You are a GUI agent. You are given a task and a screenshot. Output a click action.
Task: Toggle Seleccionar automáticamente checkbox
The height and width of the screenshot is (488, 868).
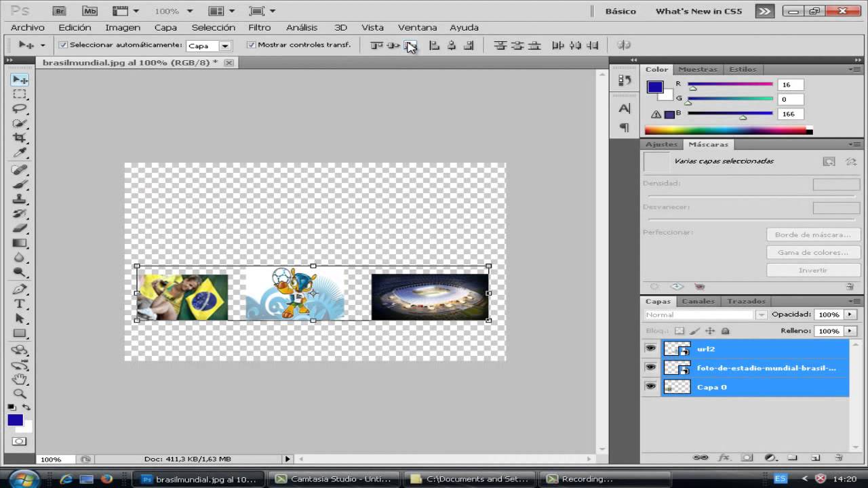pyautogui.click(x=63, y=45)
